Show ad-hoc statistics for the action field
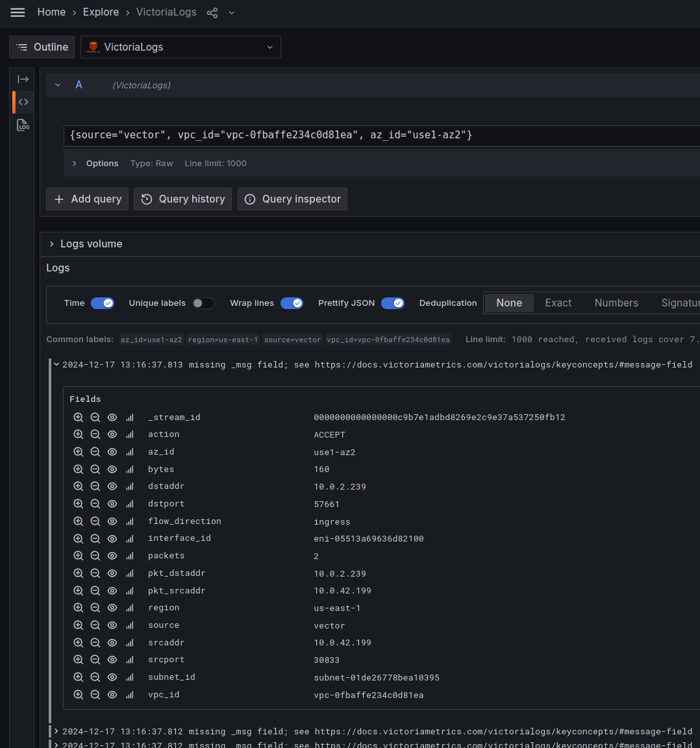The image size is (700, 748). pyautogui.click(x=129, y=434)
